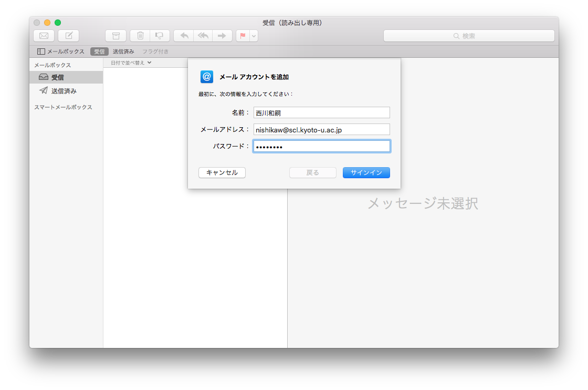Select 送信済み mailbox in sidebar
The height and width of the screenshot is (390, 588).
click(x=66, y=91)
